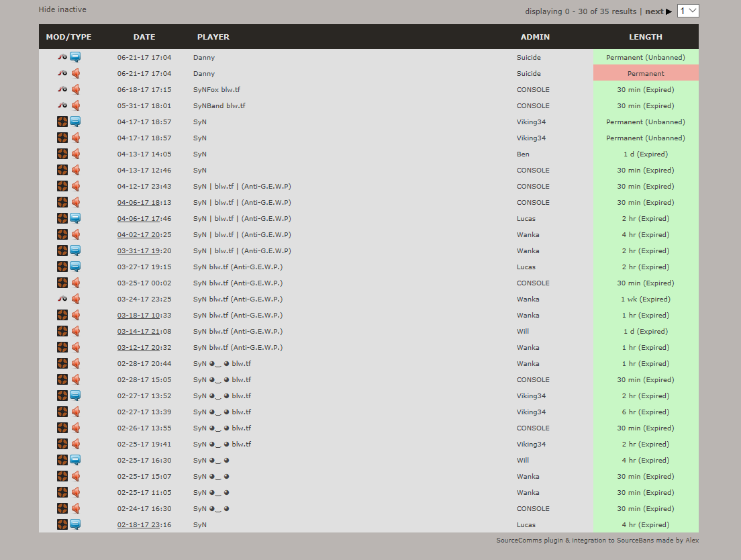Click the 1 d (Expired) cell by Ben
The height and width of the screenshot is (560, 741).
[646, 154]
